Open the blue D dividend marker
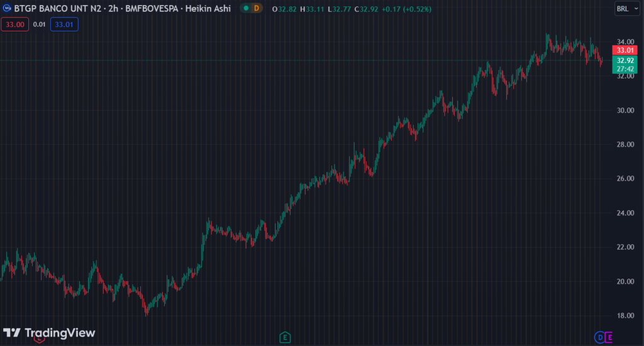Screen dimensions: 644x346 599,337
